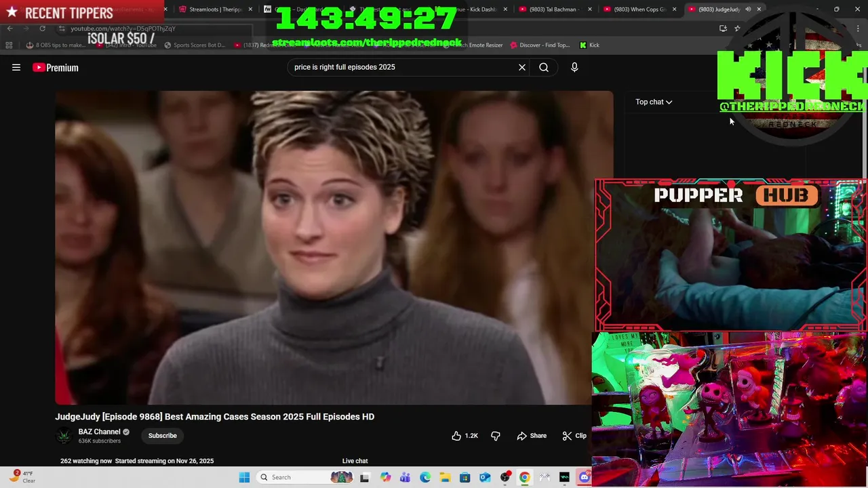Open Windows Start menu
The height and width of the screenshot is (488, 868).
click(244, 477)
